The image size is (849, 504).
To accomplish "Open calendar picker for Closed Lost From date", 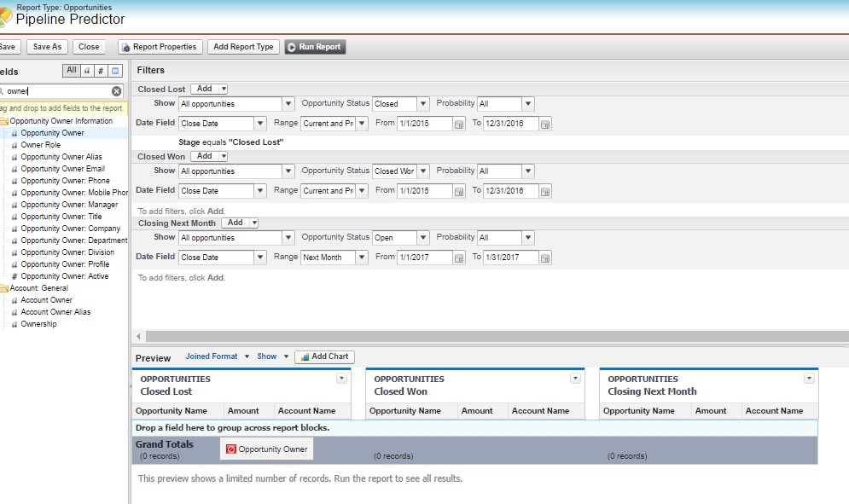I will (x=460, y=123).
